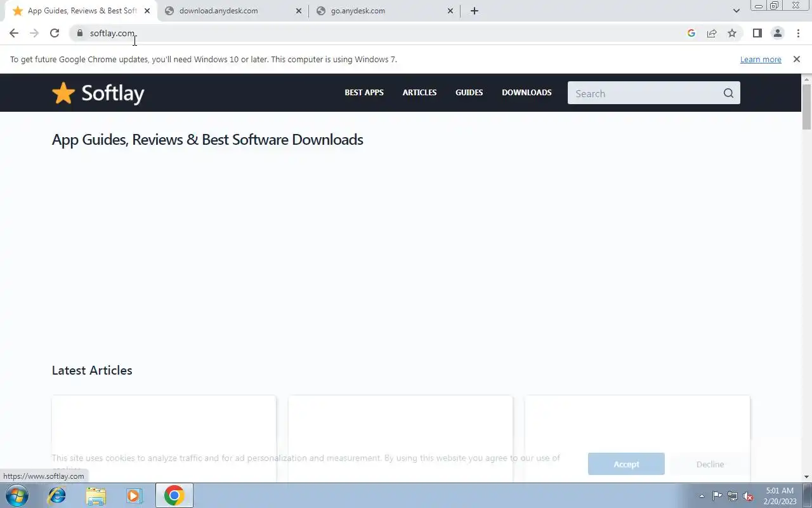Click the Latest Articles heading
Screen dimensions: 812x508
point(92,370)
